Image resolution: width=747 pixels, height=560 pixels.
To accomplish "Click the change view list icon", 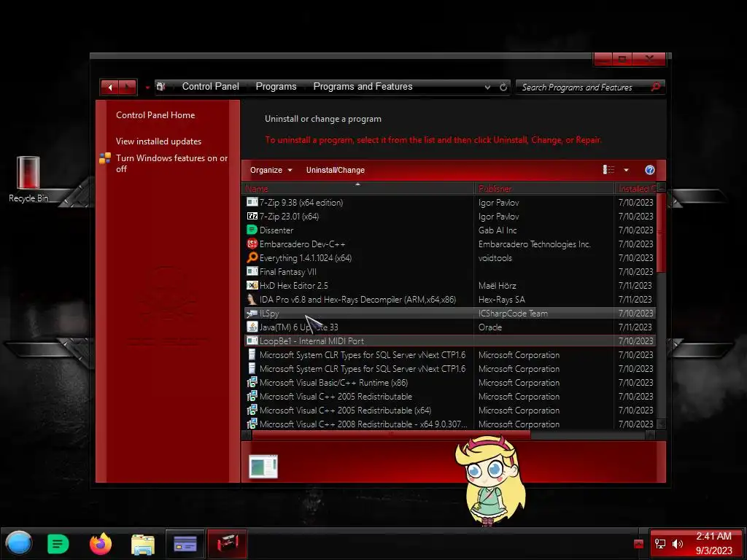I will [608, 170].
